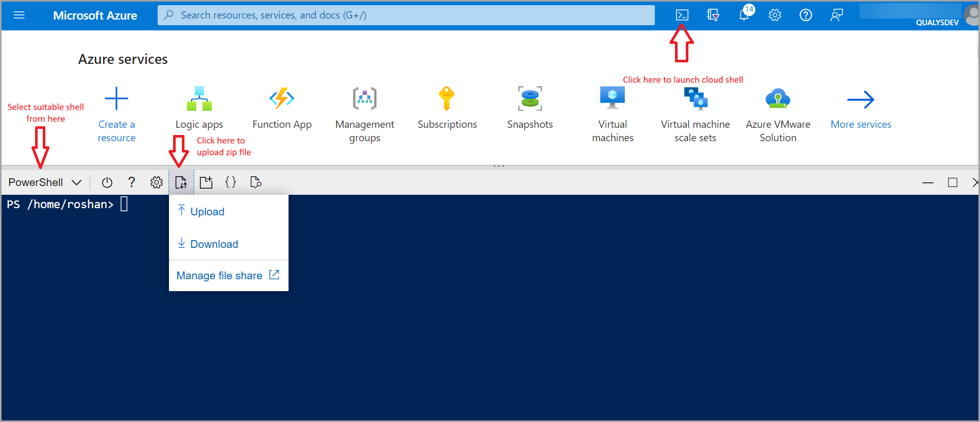Click the Subscriptions label

(447, 124)
